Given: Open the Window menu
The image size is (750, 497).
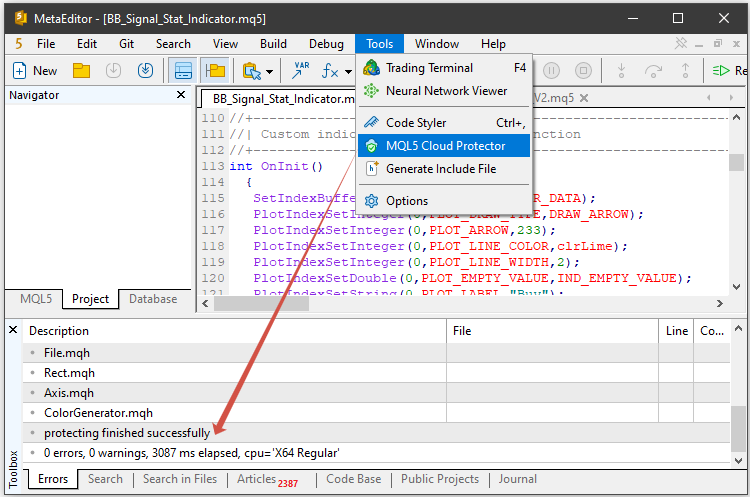Looking at the screenshot, I should (x=437, y=44).
